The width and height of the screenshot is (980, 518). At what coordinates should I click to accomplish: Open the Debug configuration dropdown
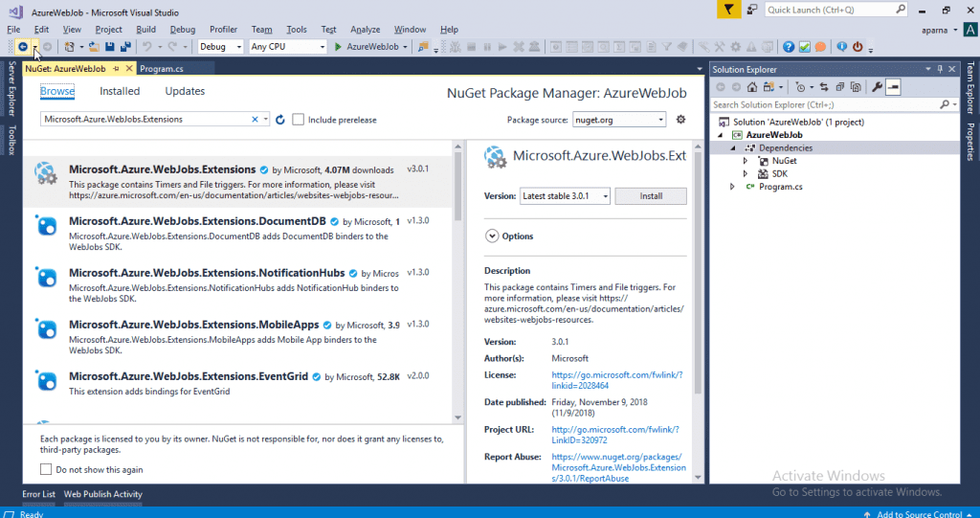pyautogui.click(x=221, y=47)
